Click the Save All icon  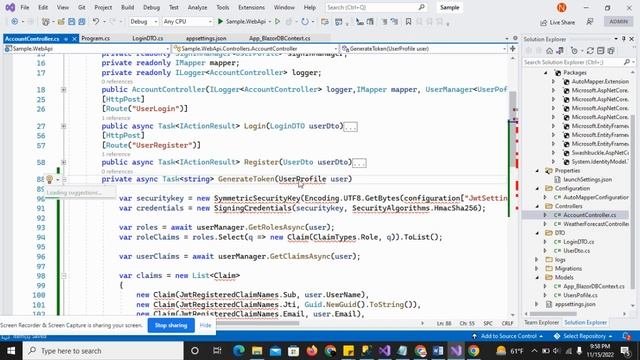click(x=82, y=22)
